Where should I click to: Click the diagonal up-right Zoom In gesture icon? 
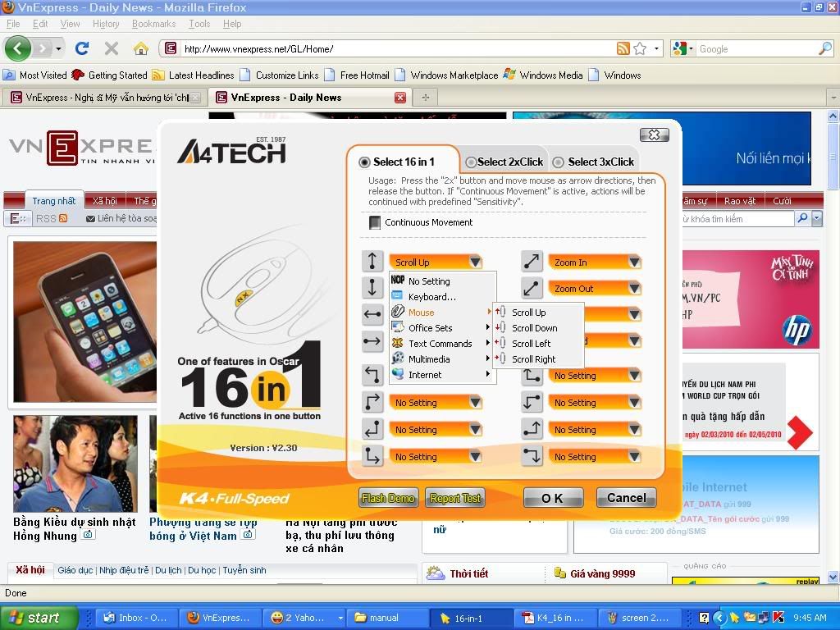(532, 262)
